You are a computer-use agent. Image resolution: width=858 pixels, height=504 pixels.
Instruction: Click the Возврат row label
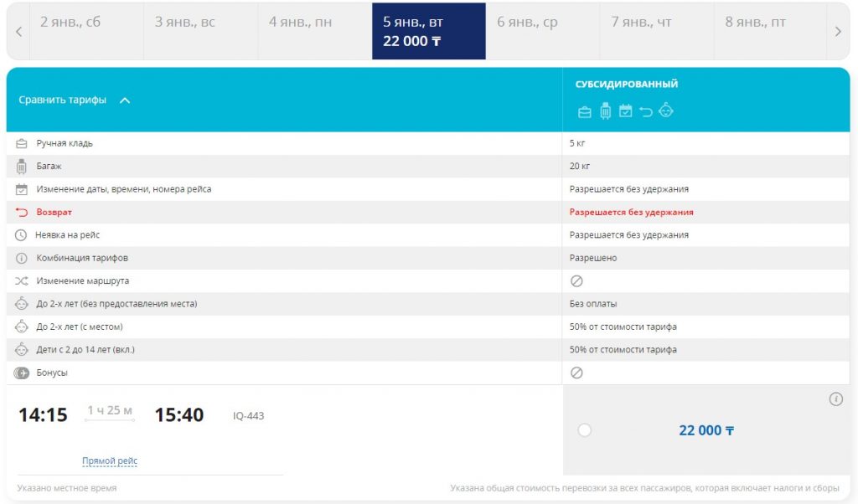pyautogui.click(x=54, y=213)
